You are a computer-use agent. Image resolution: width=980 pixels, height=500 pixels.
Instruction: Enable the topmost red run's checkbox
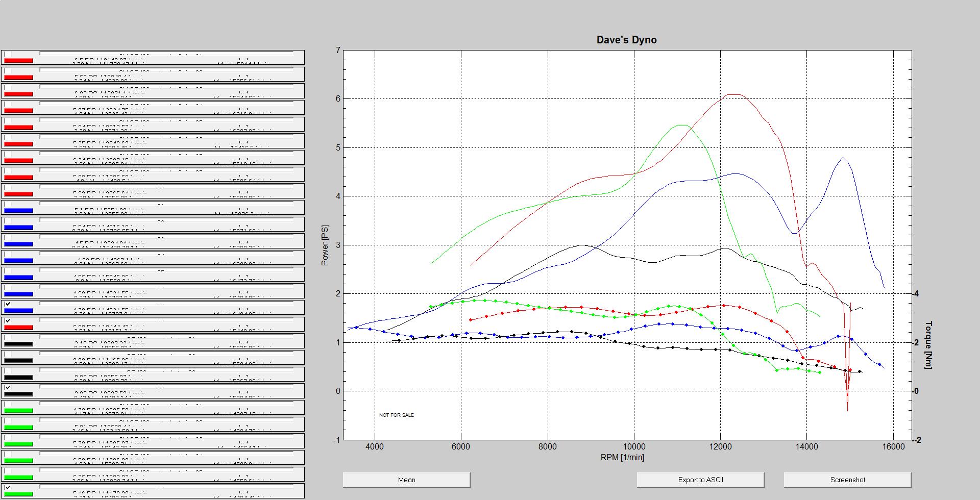click(x=8, y=54)
